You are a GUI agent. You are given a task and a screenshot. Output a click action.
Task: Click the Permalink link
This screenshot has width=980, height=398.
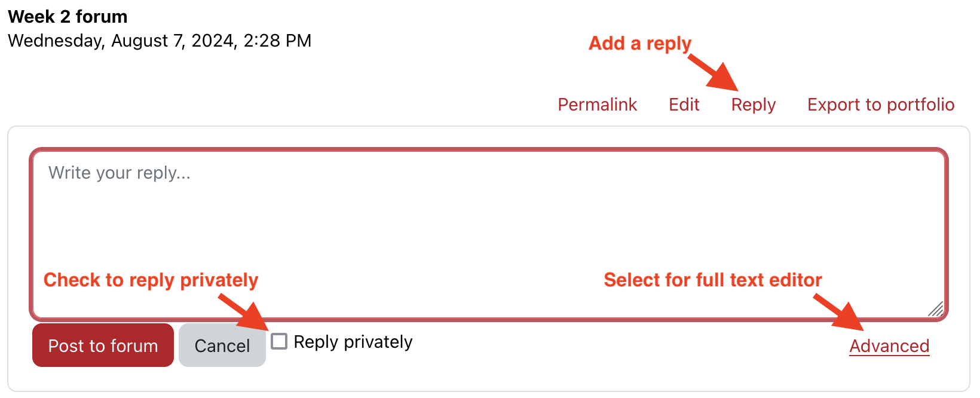pyautogui.click(x=597, y=105)
